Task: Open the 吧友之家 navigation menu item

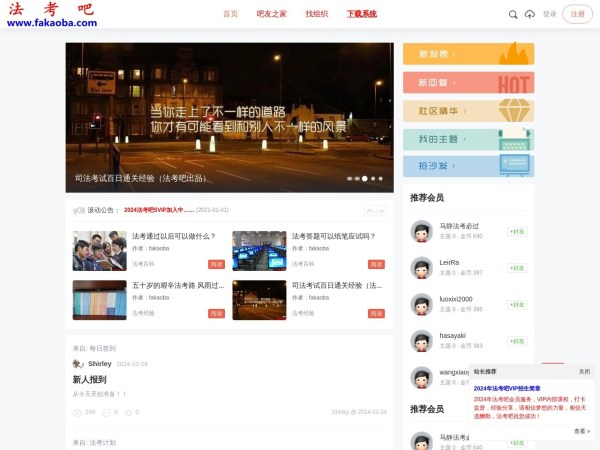Action: coord(271,14)
